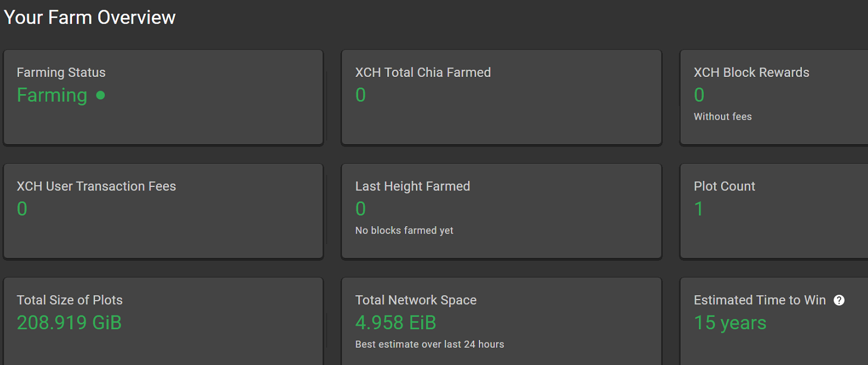This screenshot has height=365, width=868.
Task: Click the help icon beside Estimated Time to Win
Action: pyautogui.click(x=839, y=300)
